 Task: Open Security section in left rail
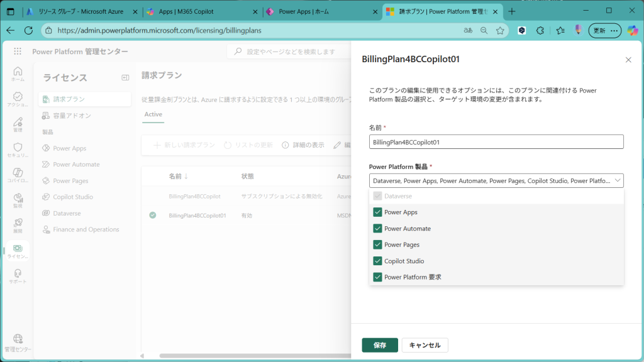18,148
